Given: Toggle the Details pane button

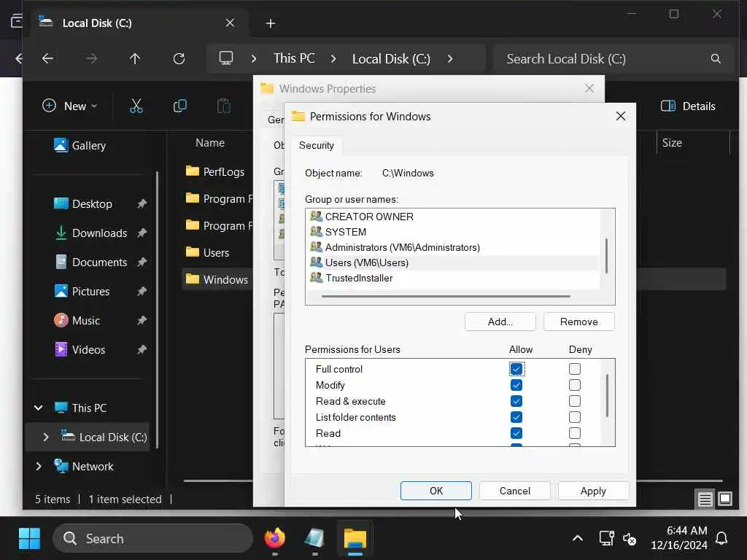Looking at the screenshot, I should click(x=688, y=106).
